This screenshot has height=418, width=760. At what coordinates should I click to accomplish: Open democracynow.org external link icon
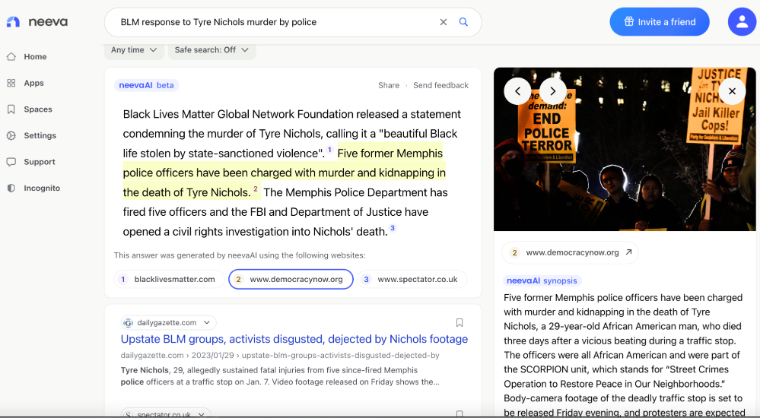(629, 253)
